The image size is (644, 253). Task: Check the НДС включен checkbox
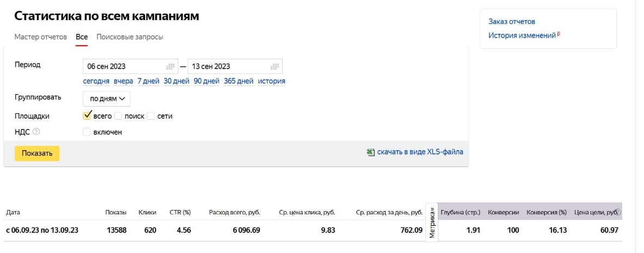[86, 132]
